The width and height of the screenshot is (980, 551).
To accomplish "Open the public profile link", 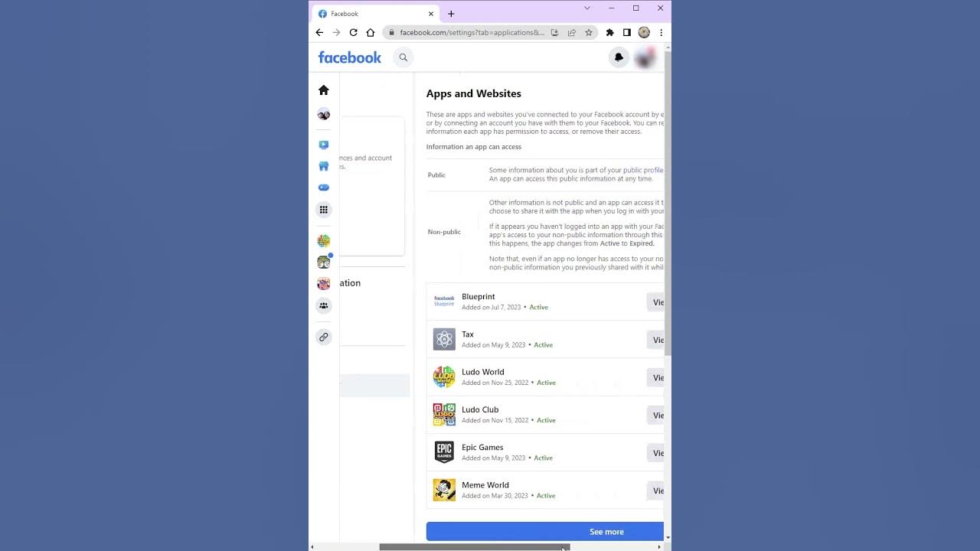I will pos(643,170).
